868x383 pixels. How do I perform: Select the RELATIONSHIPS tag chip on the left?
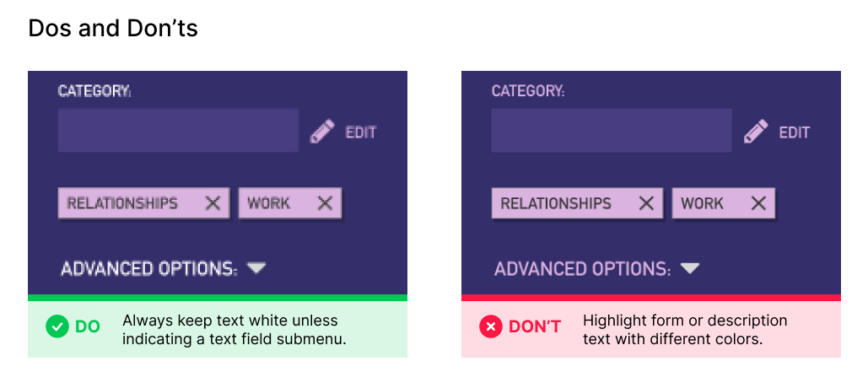[x=123, y=203]
